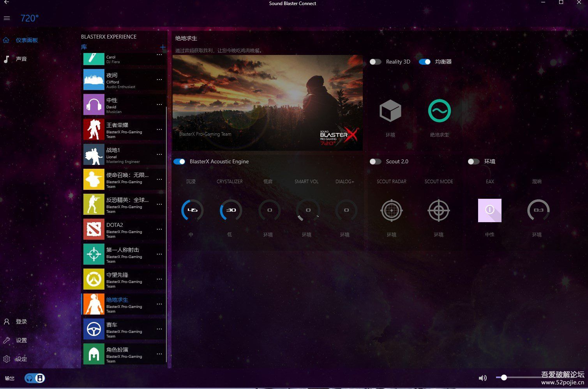This screenshot has width=588, height=389.
Task: Pick the 第一人称射击 crosshair icon
Action: 94,254
